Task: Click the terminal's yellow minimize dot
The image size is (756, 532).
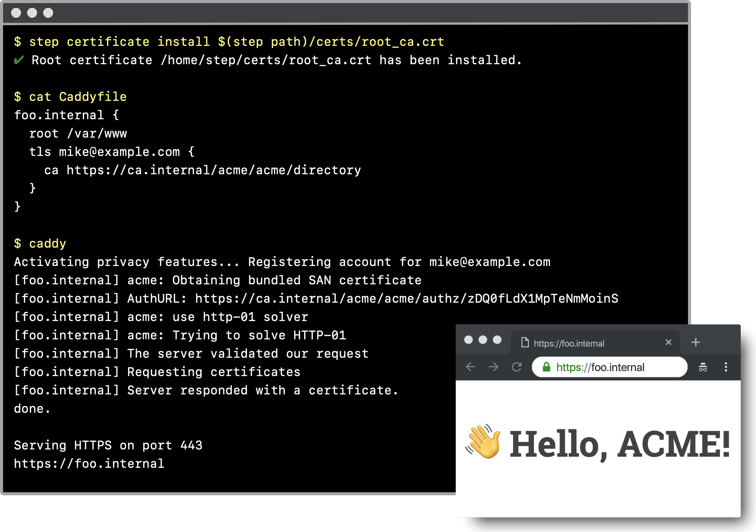Action: point(32,13)
